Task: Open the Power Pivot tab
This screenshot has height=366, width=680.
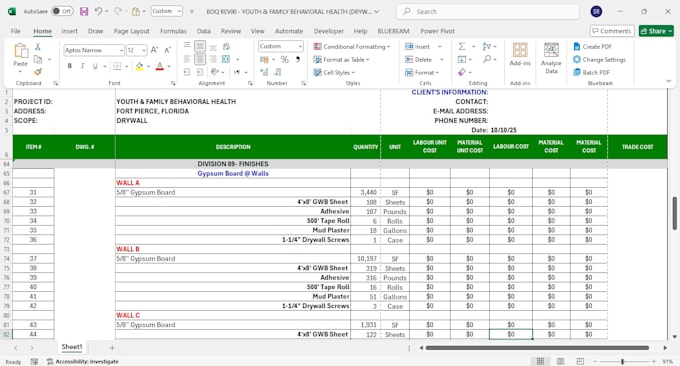Action: (x=437, y=31)
